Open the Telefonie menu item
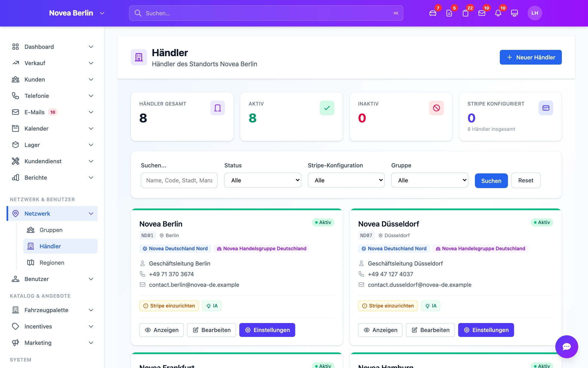The width and height of the screenshot is (588, 368). 53,96
